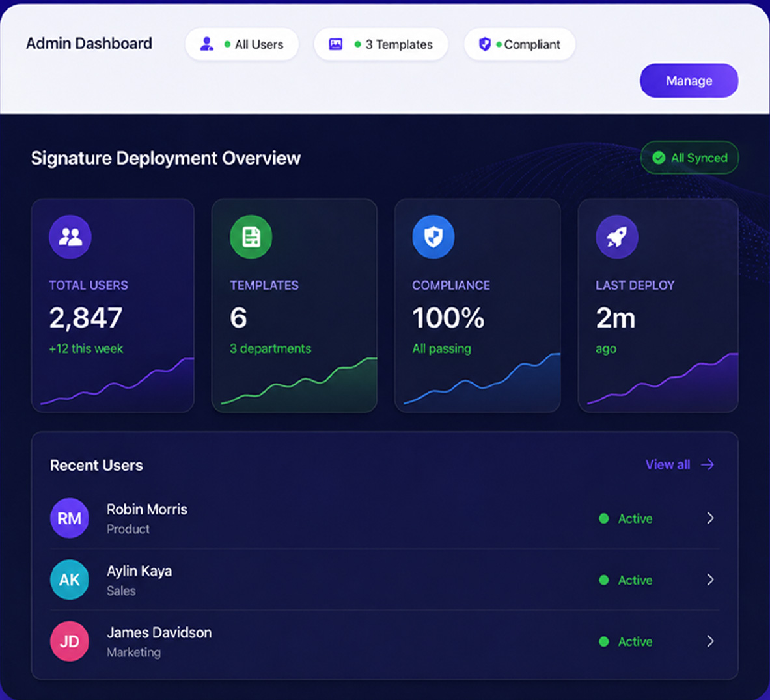The image size is (770, 700).
Task: Click the Recent Users heading
Action: coord(96,465)
